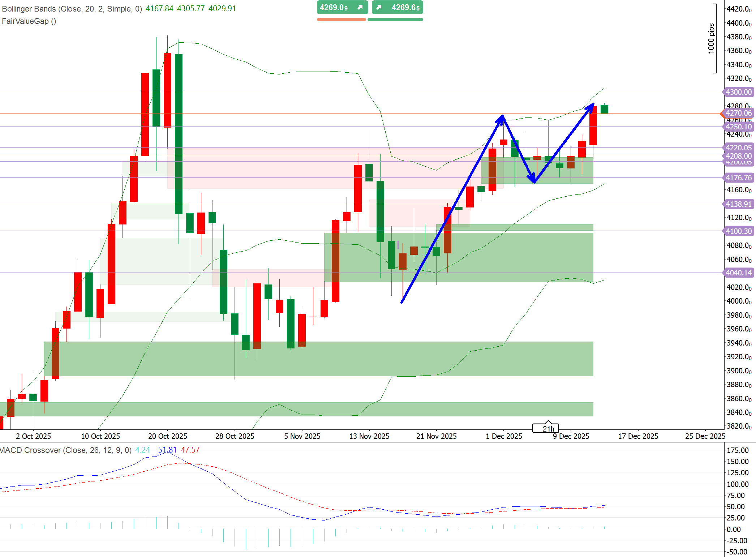Screen dimensions: 756x557
Task: Click the buy price button 4269.65
Action: pos(397,7)
